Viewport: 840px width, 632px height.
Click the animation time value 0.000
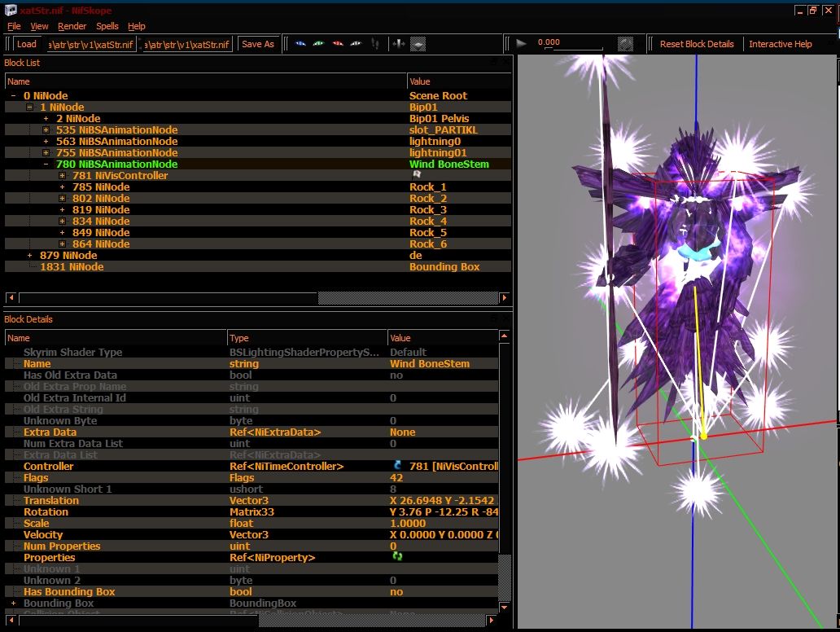[549, 42]
